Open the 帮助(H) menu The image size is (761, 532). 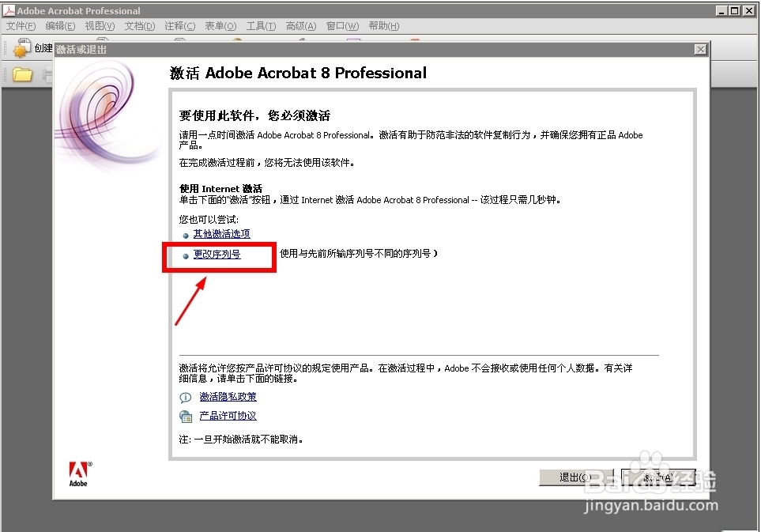[383, 25]
